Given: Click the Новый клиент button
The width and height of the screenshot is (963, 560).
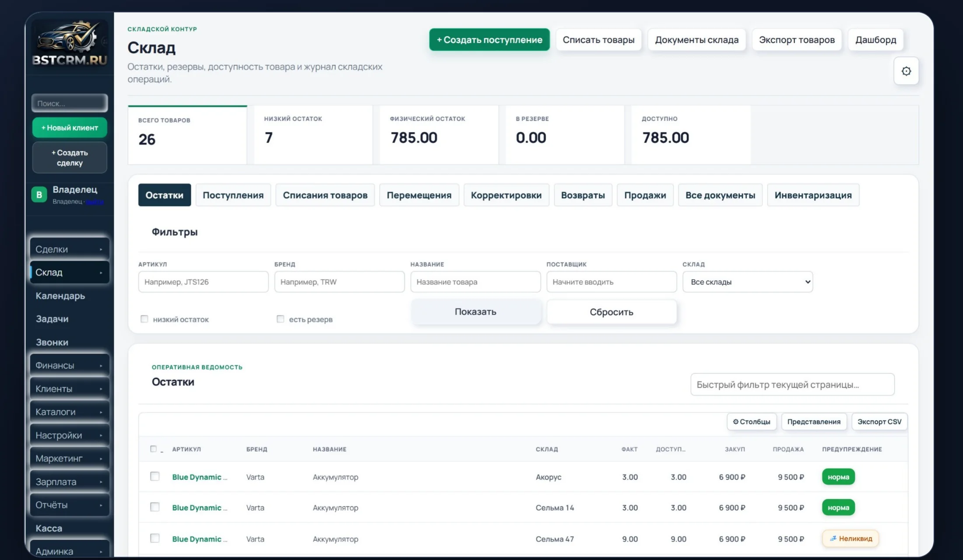Looking at the screenshot, I should coord(70,128).
